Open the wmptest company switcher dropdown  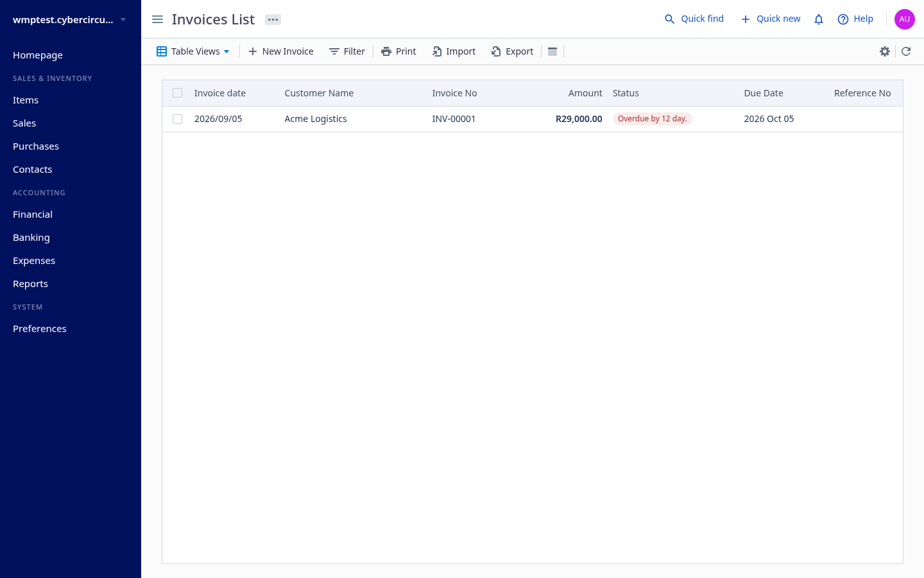[69, 19]
